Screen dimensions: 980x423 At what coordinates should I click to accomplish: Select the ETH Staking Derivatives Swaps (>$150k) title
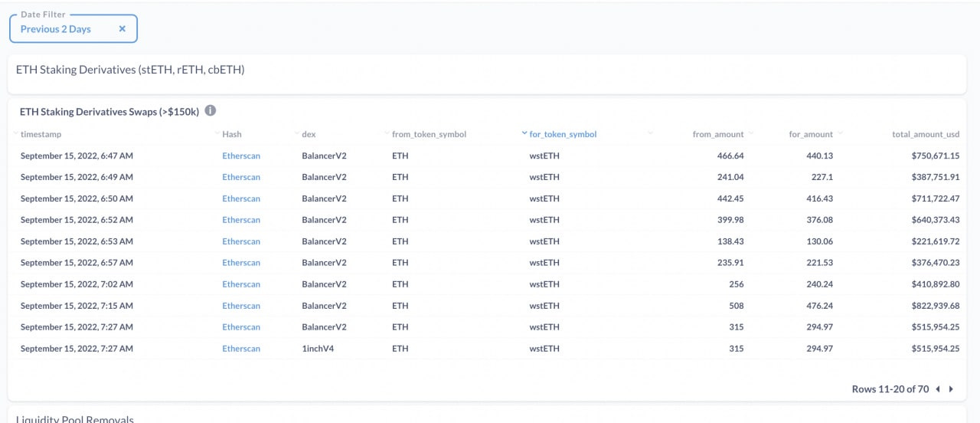coord(109,112)
